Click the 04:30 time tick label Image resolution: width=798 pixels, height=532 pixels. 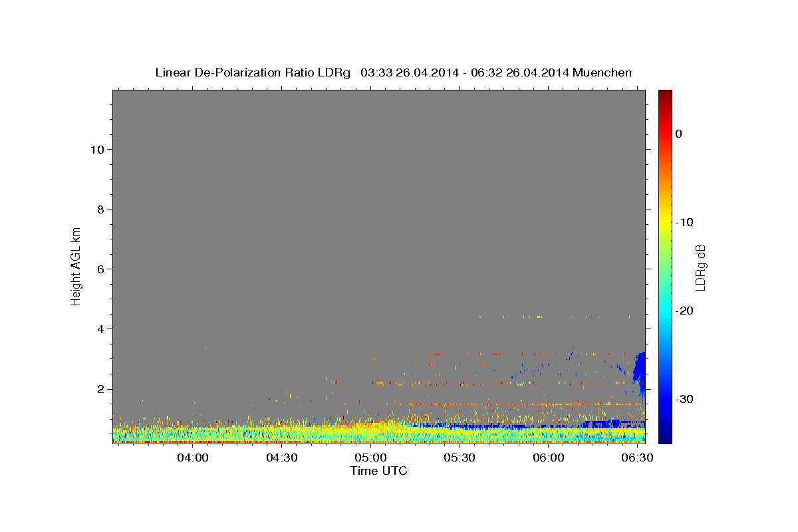(282, 458)
